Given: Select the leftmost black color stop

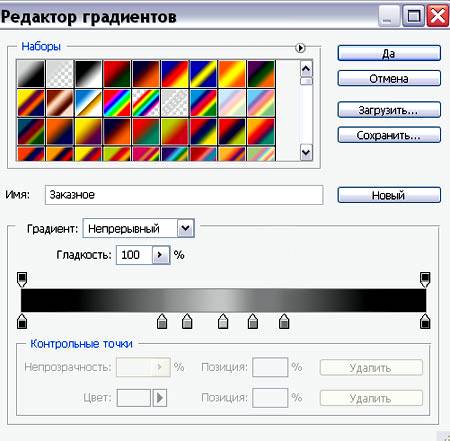Looking at the screenshot, I should pos(22,321).
